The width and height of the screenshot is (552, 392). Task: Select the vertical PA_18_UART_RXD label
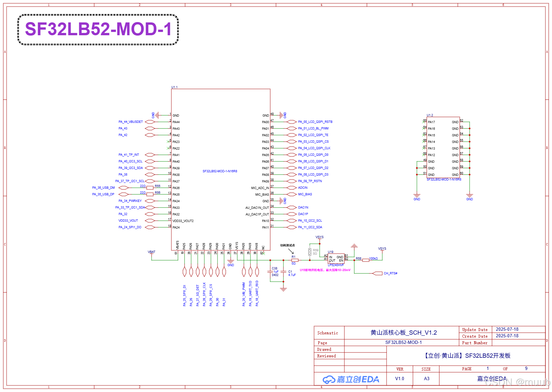pyautogui.click(x=257, y=294)
